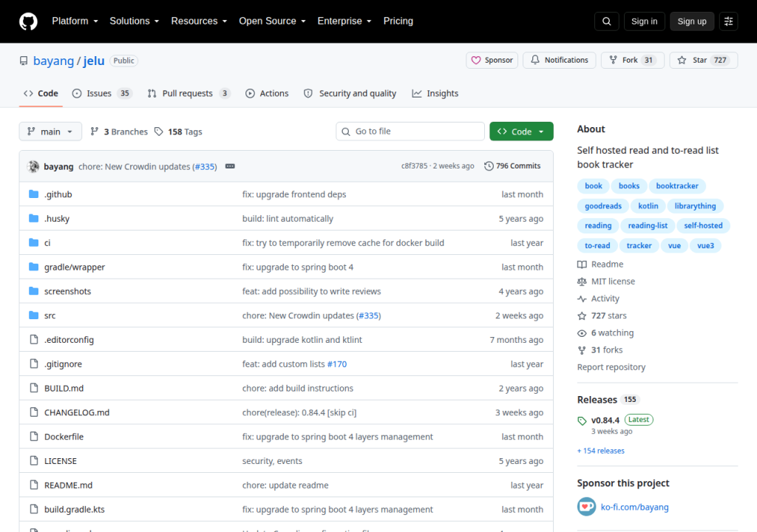Open the search magnifier button
Screen dimensions: 757x532
606,21
